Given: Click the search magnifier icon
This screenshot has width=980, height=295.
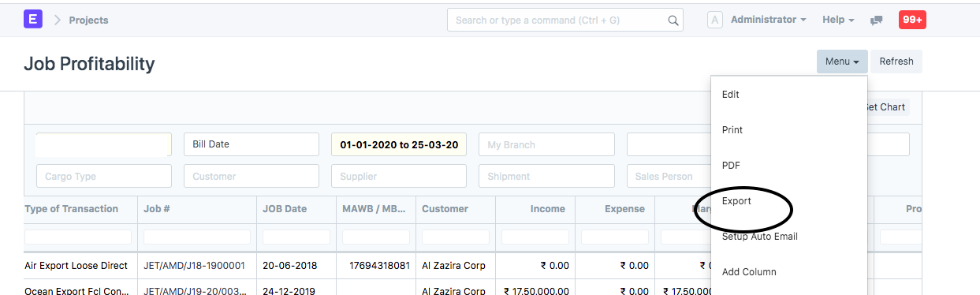Looking at the screenshot, I should tap(673, 21).
